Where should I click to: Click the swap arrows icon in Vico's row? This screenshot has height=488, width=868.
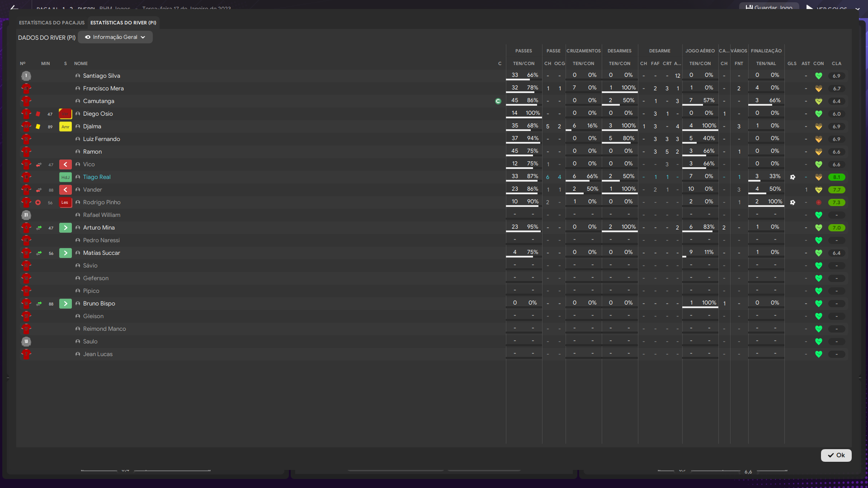click(39, 164)
